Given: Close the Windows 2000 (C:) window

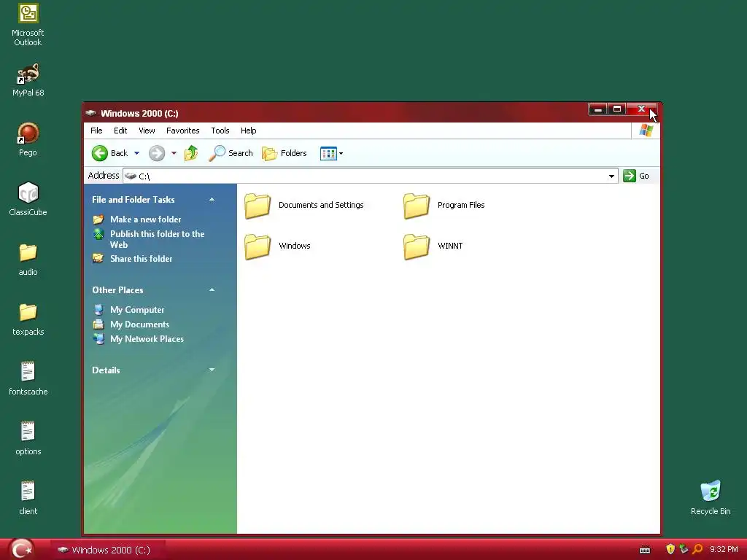Looking at the screenshot, I should click(x=642, y=109).
